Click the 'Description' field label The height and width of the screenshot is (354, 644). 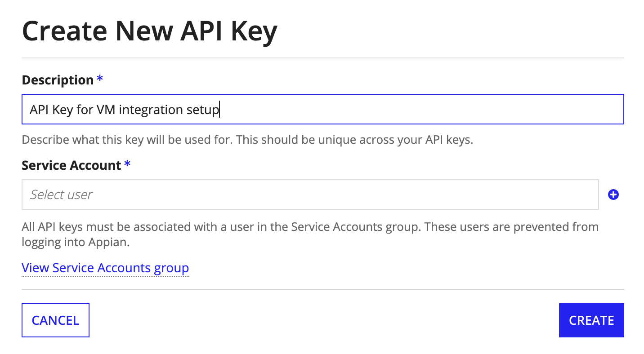coord(58,80)
